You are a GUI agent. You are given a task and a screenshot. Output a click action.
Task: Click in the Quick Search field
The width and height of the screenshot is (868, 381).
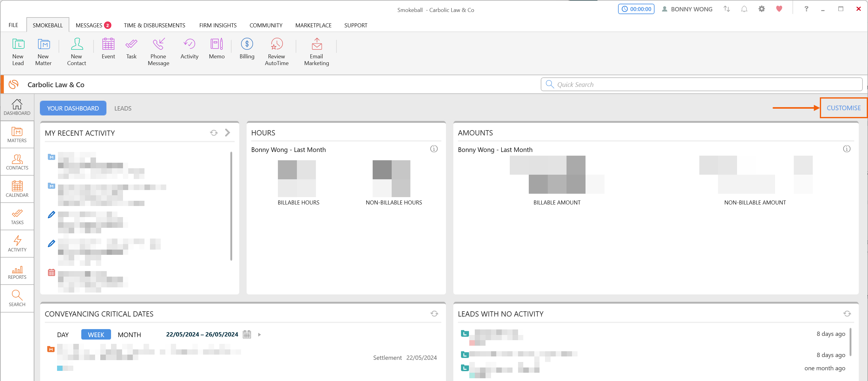701,84
